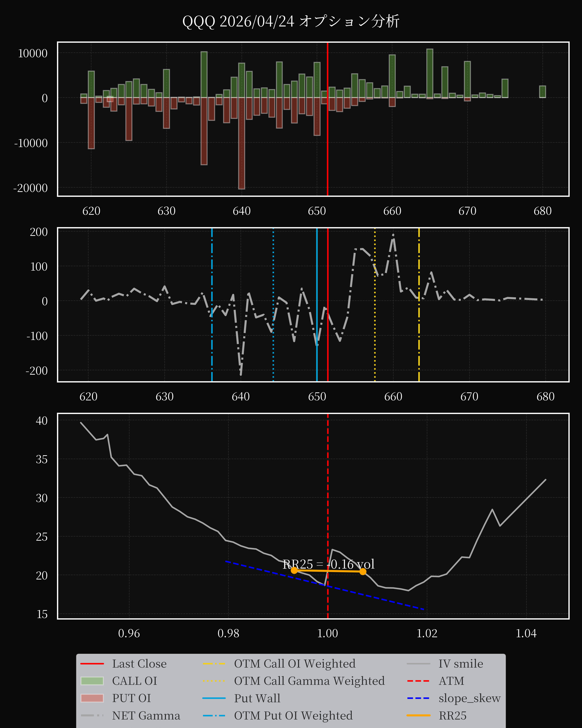
Task: Click the "15" tick on the IV chart
Action: point(42,614)
